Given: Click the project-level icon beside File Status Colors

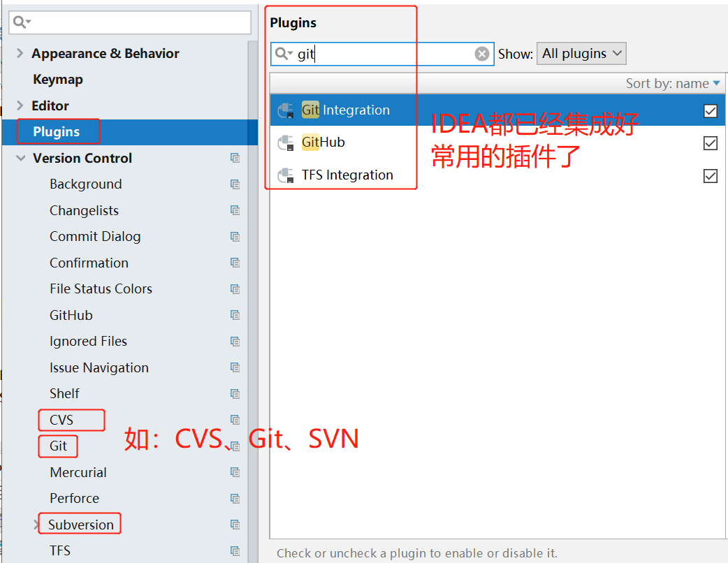Looking at the screenshot, I should (x=235, y=289).
